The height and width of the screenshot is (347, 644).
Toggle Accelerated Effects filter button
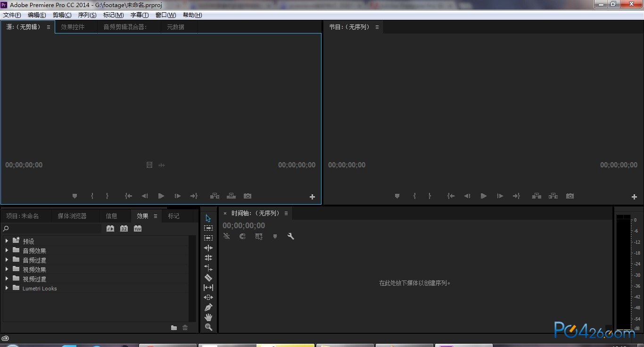click(x=110, y=229)
